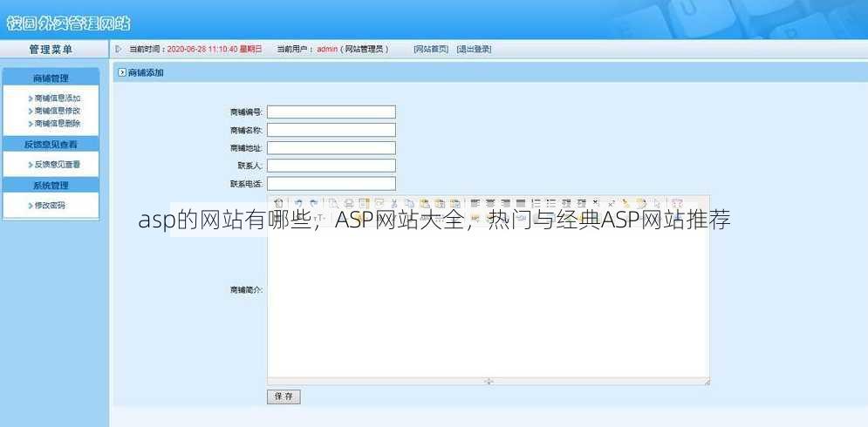Toggle HTML source view in editor toolbar
The image size is (868, 427).
pos(278,204)
